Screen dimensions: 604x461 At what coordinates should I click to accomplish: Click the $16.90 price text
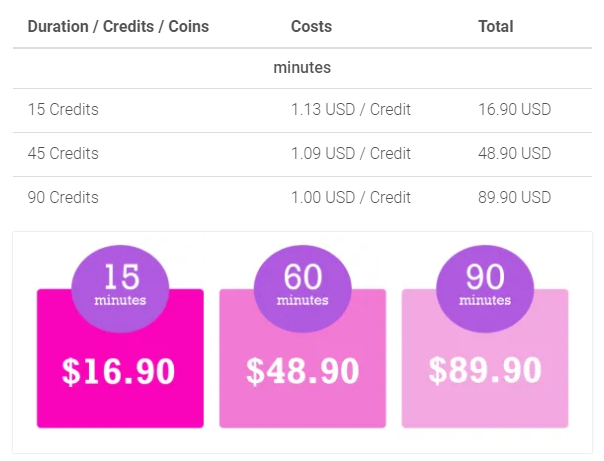119,371
